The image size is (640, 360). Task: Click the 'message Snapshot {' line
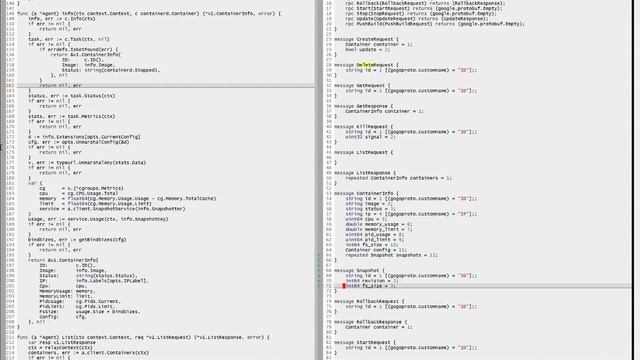pos(359,271)
